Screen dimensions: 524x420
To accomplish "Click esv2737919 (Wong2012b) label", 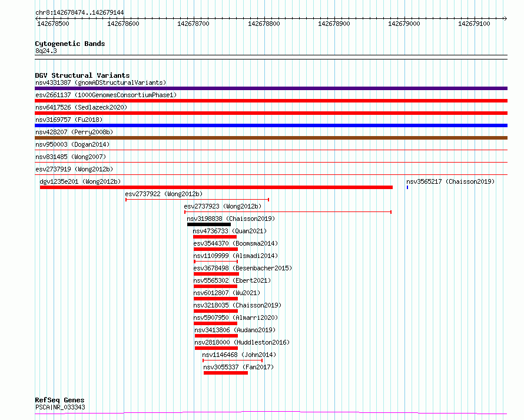I will [74, 169].
